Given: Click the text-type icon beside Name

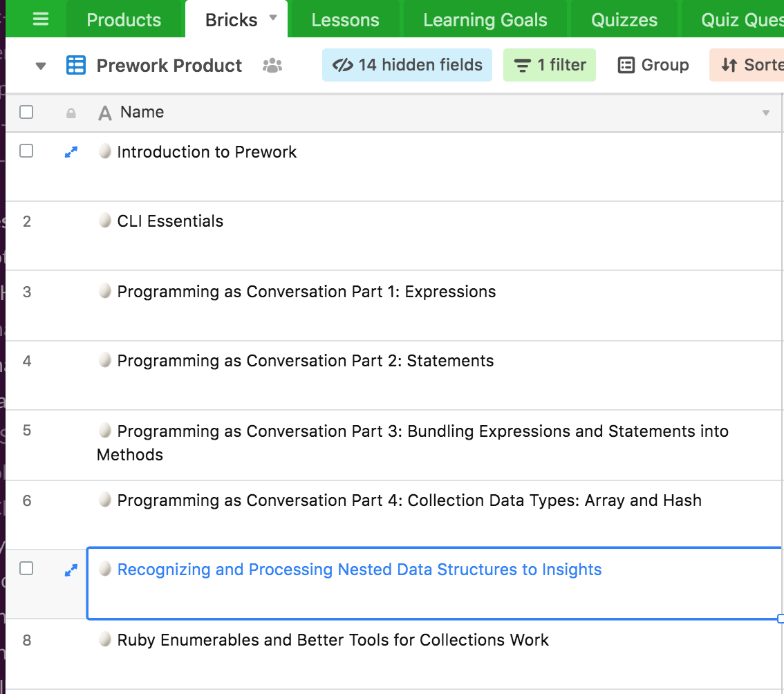Looking at the screenshot, I should tap(105, 113).
